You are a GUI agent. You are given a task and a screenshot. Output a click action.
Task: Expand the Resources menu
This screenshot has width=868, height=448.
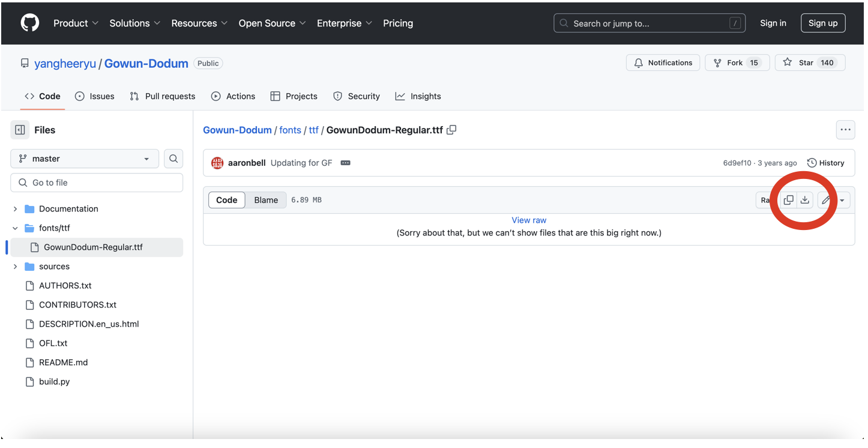pyautogui.click(x=199, y=23)
